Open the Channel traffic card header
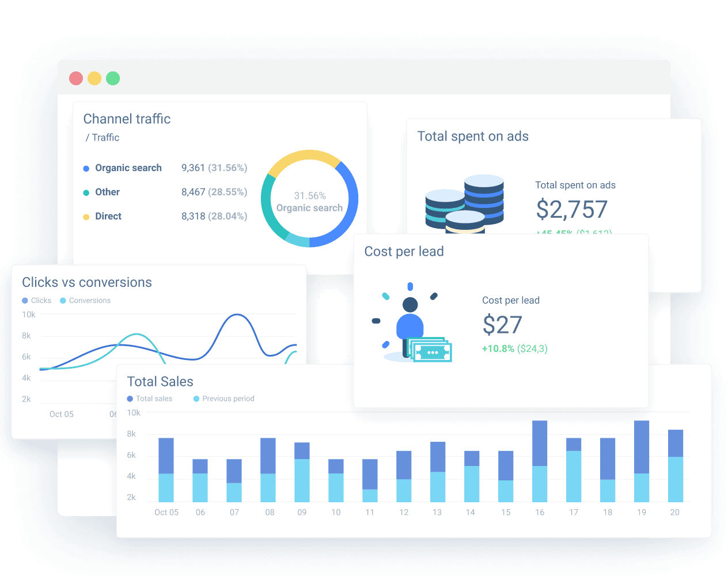 coord(127,119)
